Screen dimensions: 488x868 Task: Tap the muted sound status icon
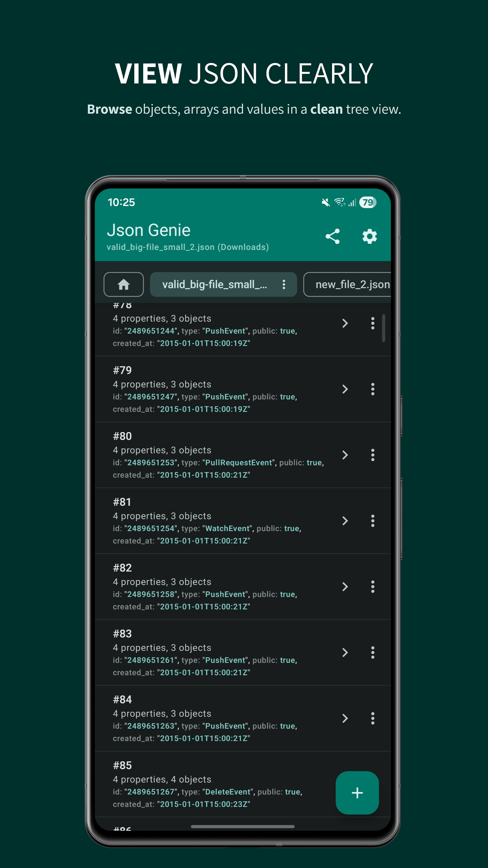[326, 202]
